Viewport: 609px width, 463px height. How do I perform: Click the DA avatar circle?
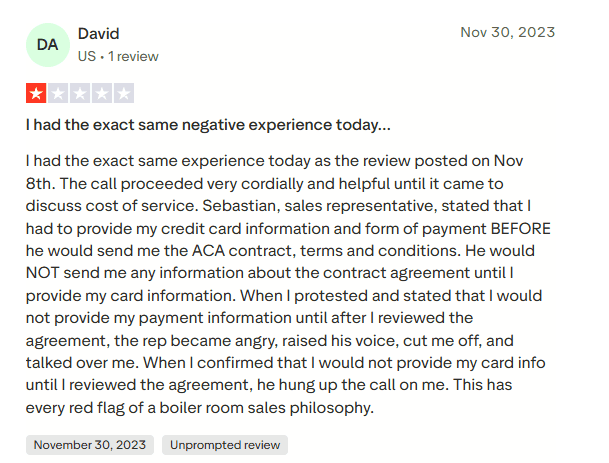point(47,45)
